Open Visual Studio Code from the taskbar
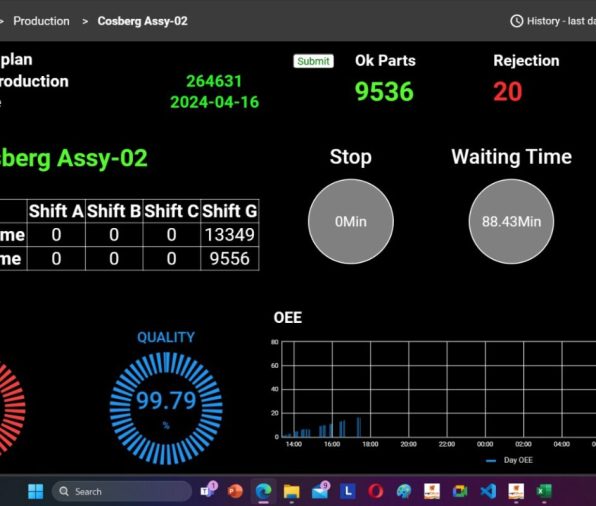This screenshot has width=596, height=506. coord(488,491)
